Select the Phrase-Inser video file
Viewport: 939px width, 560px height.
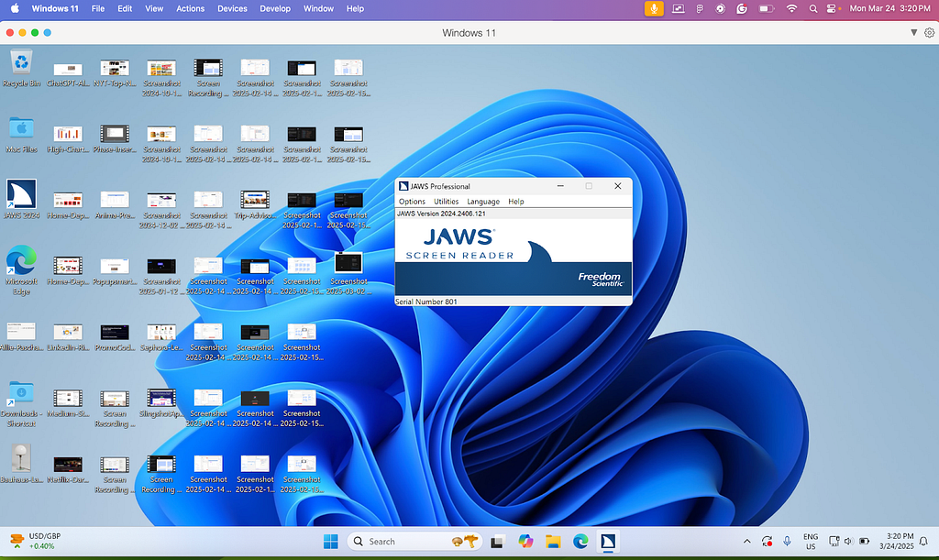click(x=115, y=140)
